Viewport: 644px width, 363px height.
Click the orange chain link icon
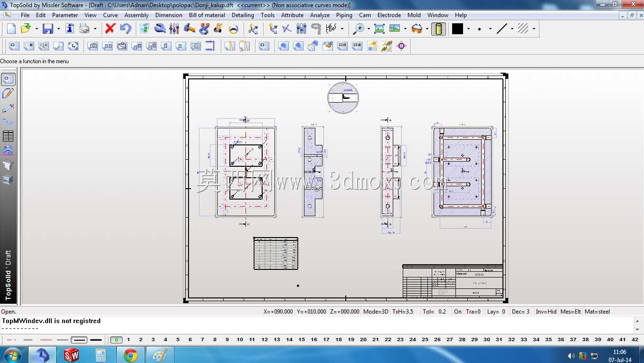coord(387,46)
